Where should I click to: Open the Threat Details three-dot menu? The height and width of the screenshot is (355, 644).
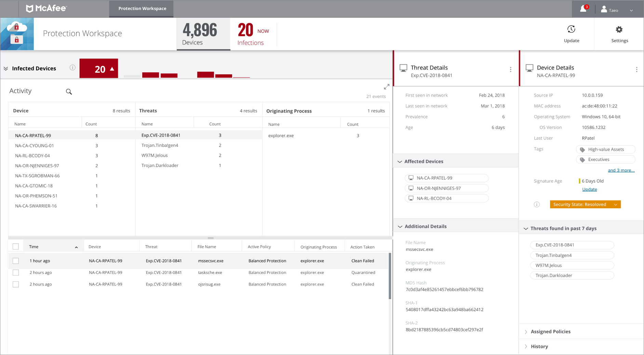510,69
